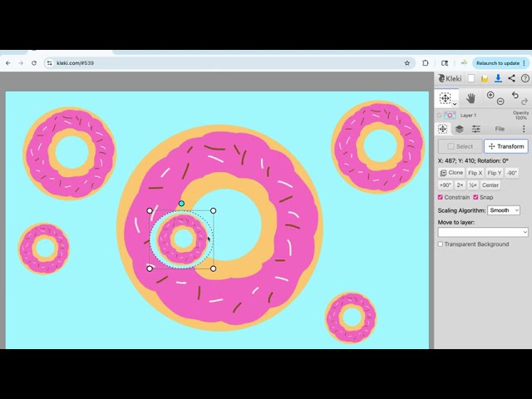Viewport: 532px width, 399px height.
Task: Zoom in with the plus magnifier
Action: coord(490,95)
